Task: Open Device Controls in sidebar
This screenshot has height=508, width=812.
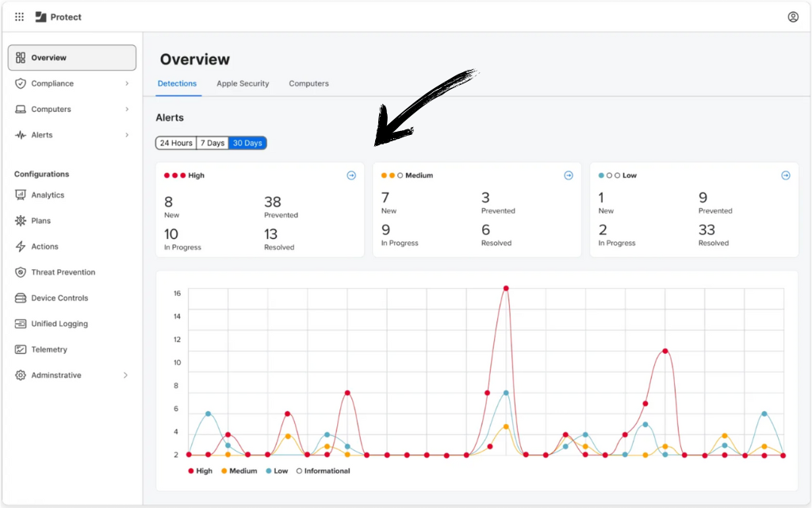Action: click(x=59, y=298)
